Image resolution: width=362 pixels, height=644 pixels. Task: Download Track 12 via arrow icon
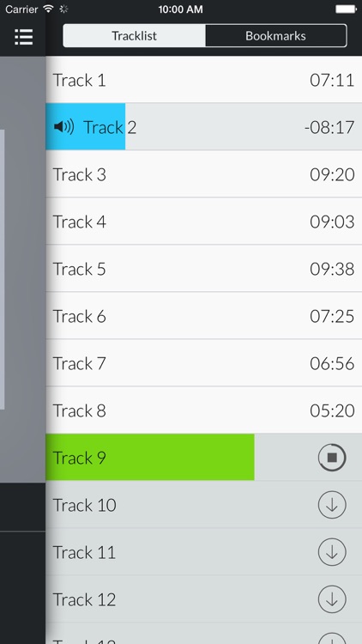pos(332,599)
